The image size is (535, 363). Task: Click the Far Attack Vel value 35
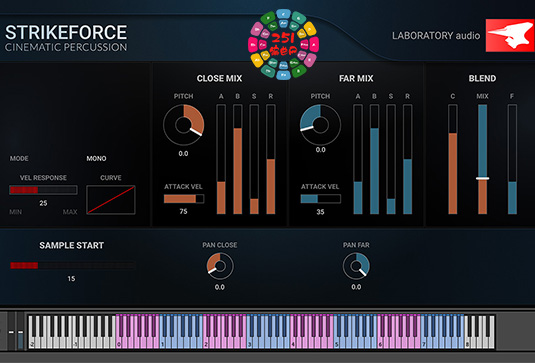tap(320, 212)
